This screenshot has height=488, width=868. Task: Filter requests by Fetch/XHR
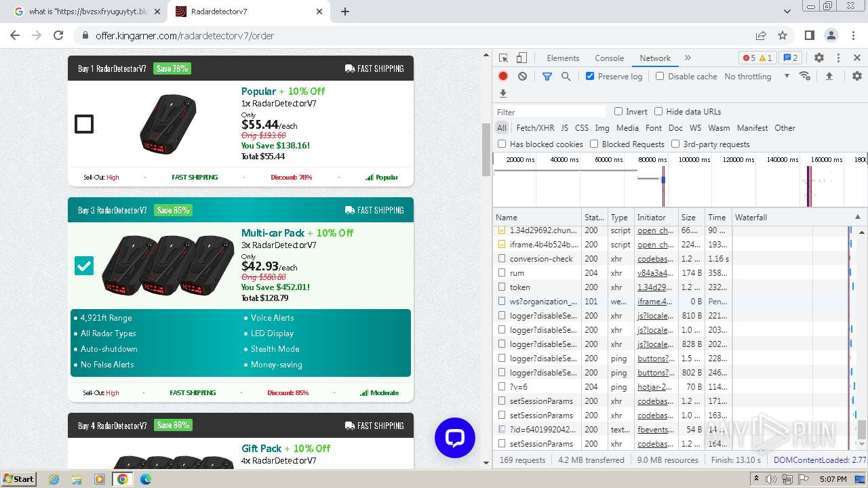535,127
